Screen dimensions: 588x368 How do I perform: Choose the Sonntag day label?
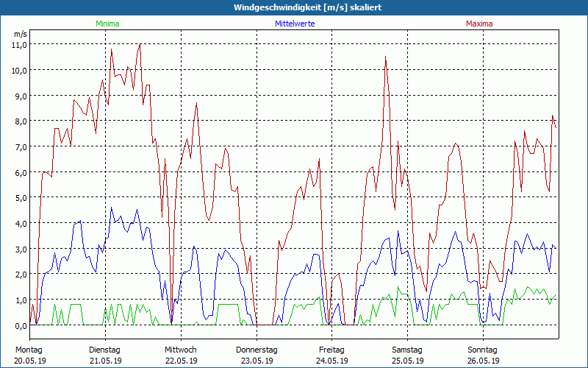point(483,350)
